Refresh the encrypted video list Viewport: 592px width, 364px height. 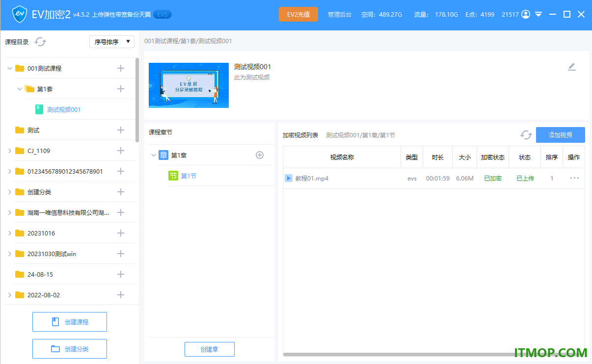[526, 135]
